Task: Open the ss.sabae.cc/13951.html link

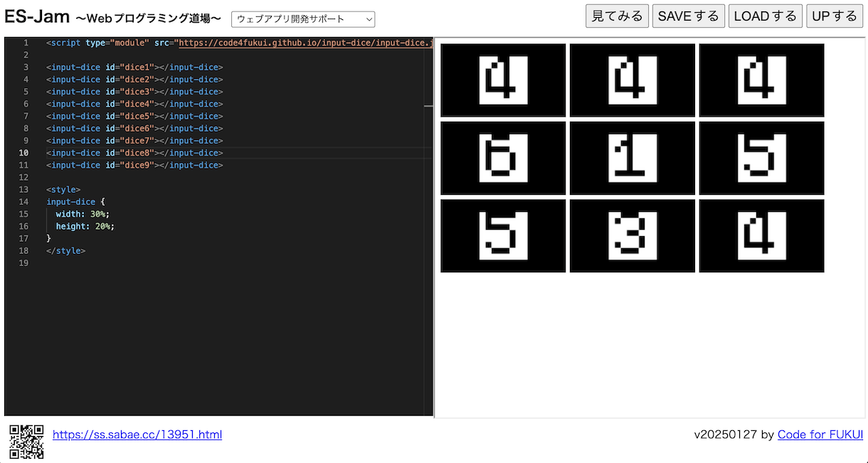Action: coord(137,435)
